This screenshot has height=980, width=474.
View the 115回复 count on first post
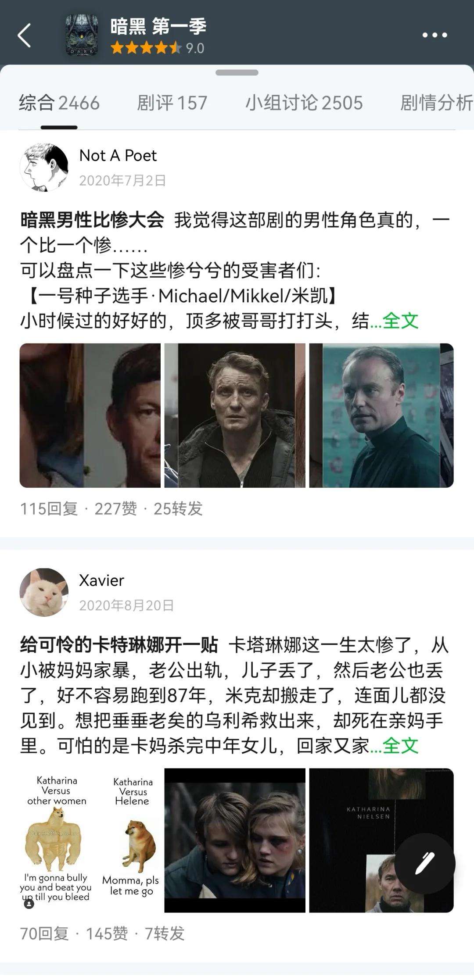click(49, 509)
